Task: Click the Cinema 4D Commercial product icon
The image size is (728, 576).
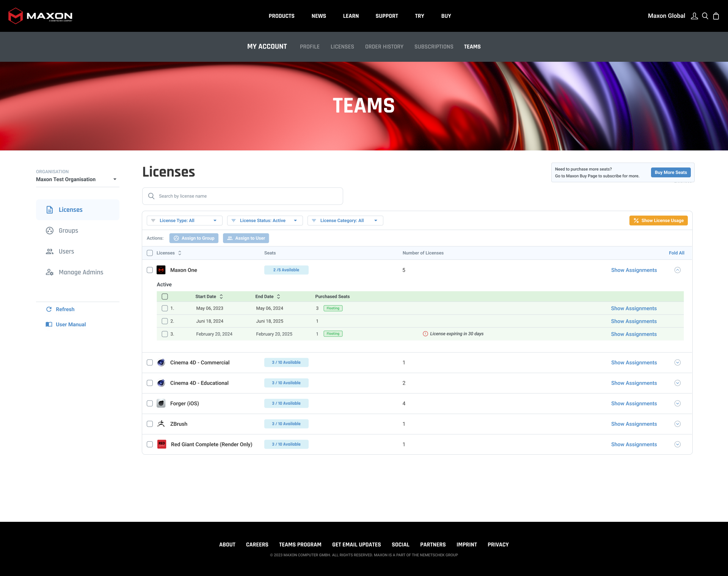Action: (x=161, y=362)
